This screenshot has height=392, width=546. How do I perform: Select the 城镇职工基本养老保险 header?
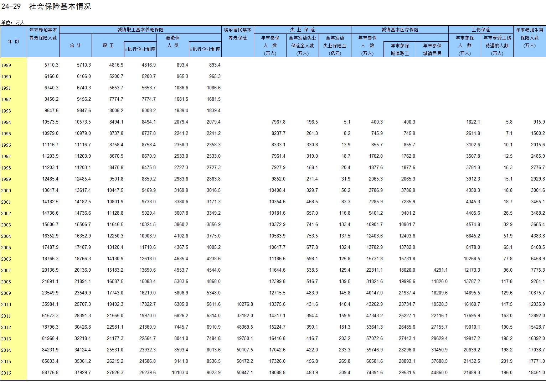pyautogui.click(x=140, y=30)
